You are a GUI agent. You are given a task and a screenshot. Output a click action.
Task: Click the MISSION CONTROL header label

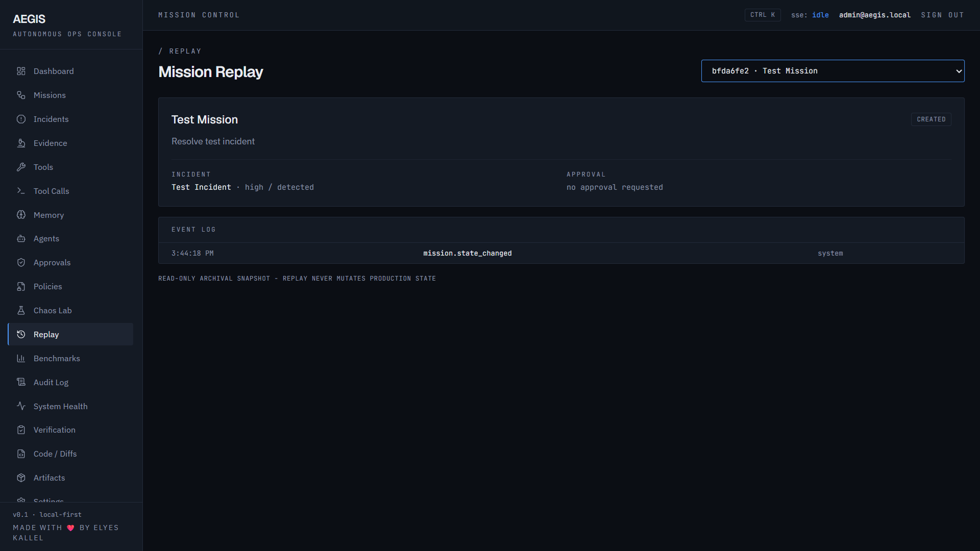[199, 15]
